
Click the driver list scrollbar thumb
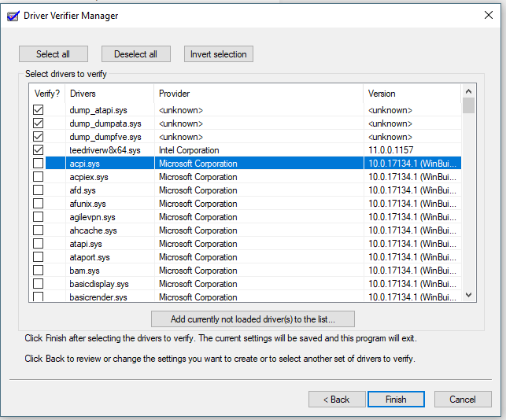(x=468, y=105)
